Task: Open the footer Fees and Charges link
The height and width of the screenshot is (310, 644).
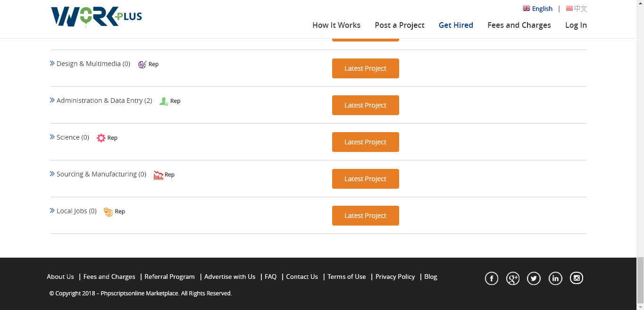Action: (109, 277)
